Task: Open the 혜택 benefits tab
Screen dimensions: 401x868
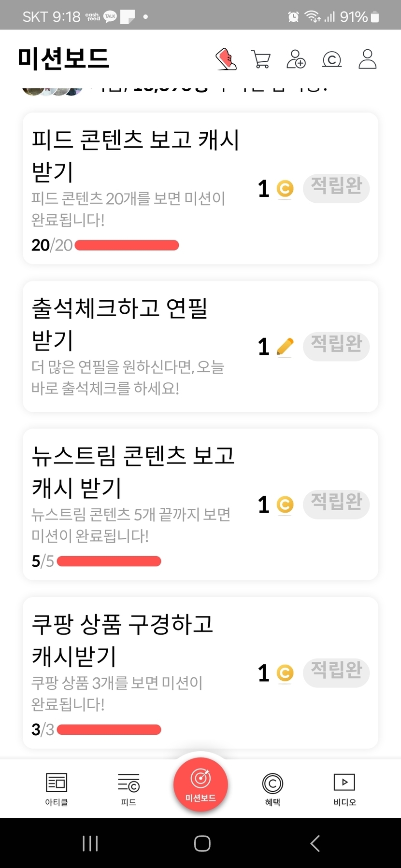Action: pos(272,789)
